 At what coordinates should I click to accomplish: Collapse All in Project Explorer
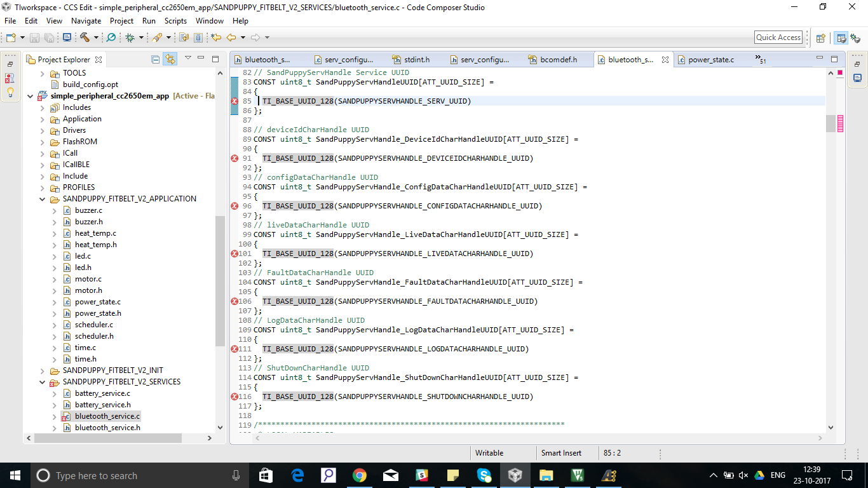156,59
